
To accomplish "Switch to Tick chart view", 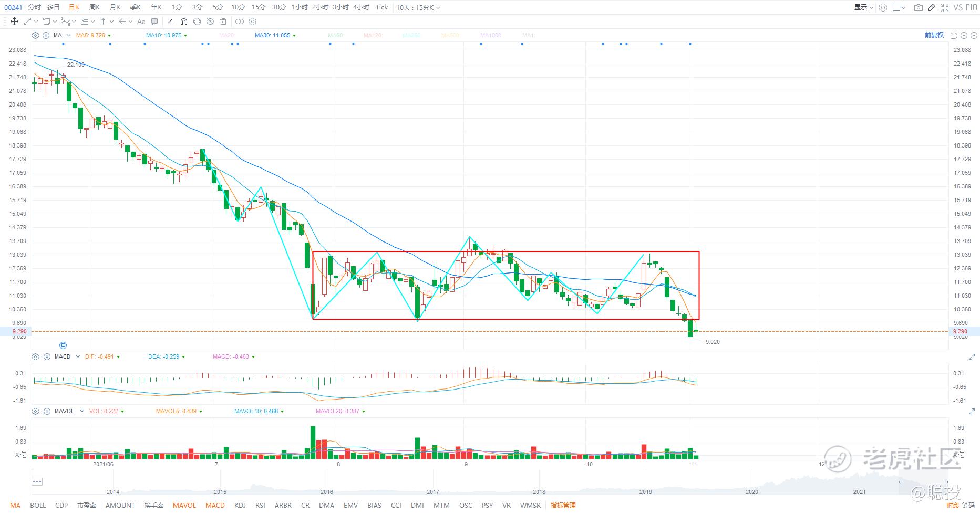I will pos(382,7).
